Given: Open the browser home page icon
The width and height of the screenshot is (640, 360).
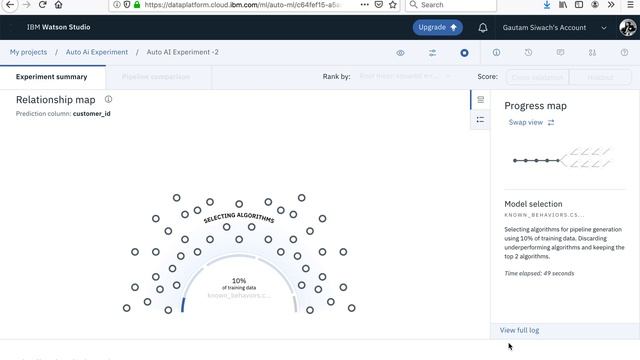Looking at the screenshot, I should pos(58,4).
